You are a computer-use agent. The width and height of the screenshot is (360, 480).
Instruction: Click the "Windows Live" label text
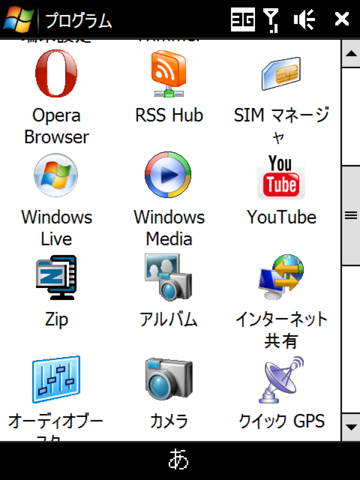(x=56, y=228)
